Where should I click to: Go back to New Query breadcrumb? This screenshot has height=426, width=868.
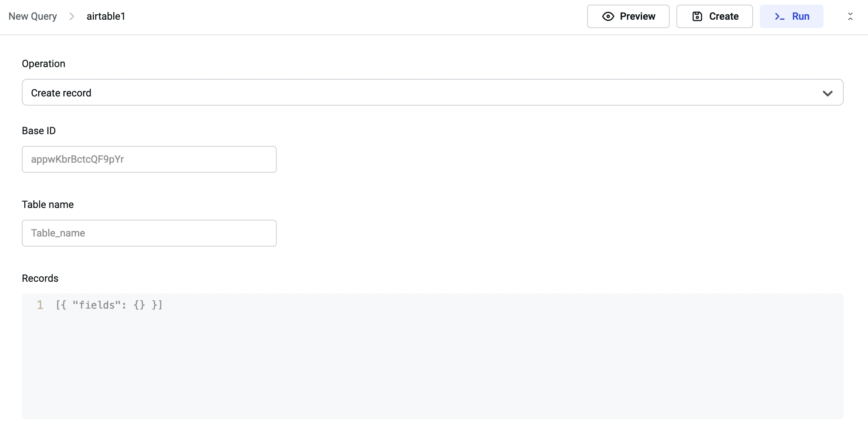point(33,16)
